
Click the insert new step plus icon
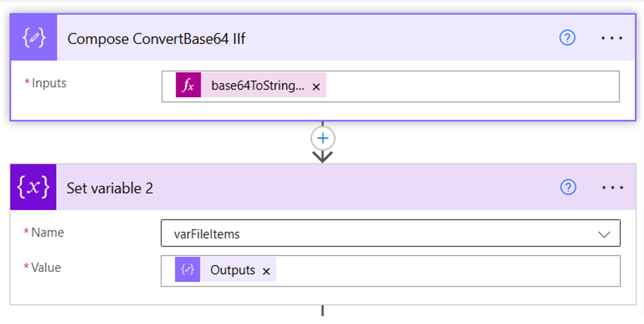pos(322,137)
